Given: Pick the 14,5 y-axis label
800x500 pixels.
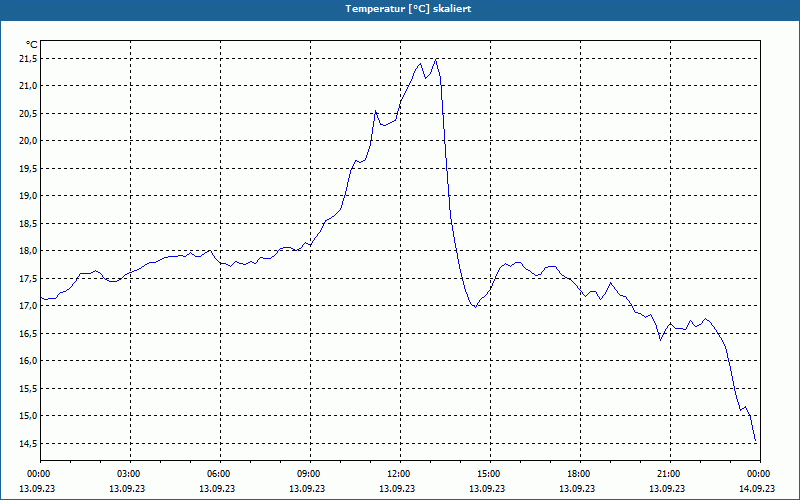Looking at the screenshot, I should tap(28, 444).
